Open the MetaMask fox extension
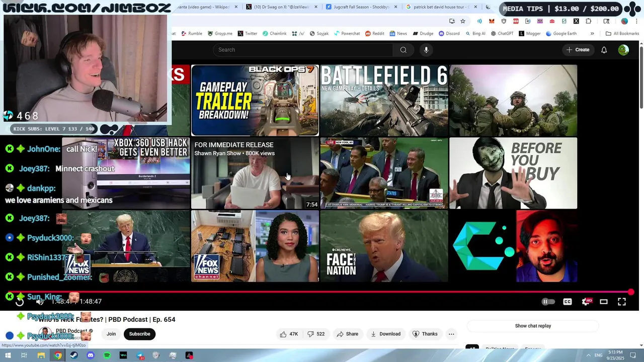 pyautogui.click(x=492, y=21)
